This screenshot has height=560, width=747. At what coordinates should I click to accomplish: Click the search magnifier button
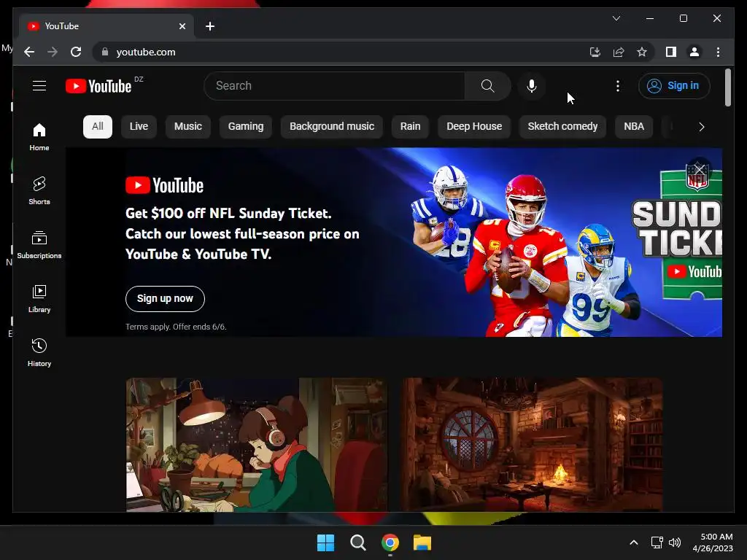click(487, 86)
